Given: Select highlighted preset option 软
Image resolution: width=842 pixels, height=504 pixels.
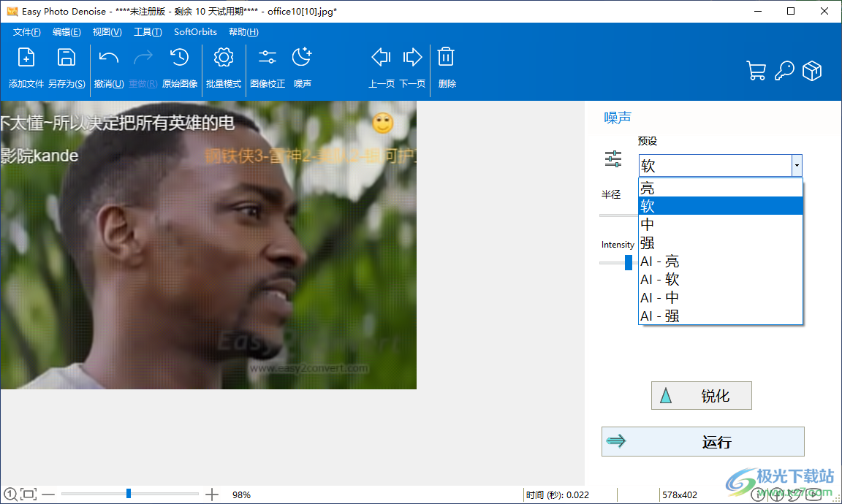Looking at the screenshot, I should pyautogui.click(x=720, y=205).
